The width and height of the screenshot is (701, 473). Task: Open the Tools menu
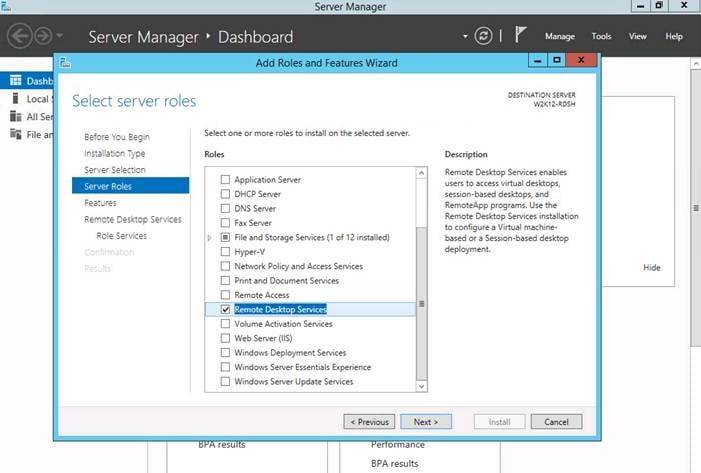(x=601, y=36)
